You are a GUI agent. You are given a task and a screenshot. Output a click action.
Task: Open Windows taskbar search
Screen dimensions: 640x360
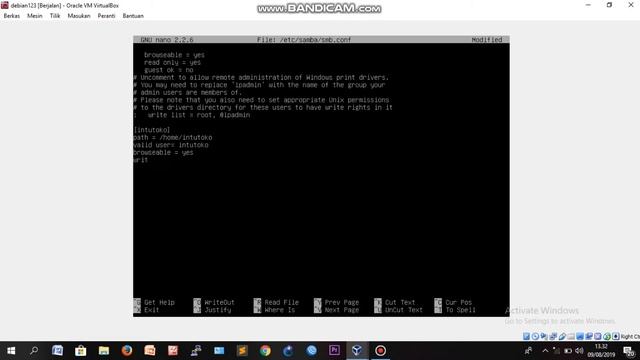coord(34,351)
